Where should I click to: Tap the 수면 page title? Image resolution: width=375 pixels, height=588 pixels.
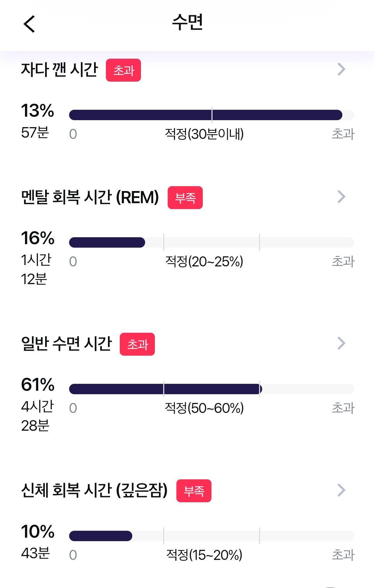pos(187,22)
